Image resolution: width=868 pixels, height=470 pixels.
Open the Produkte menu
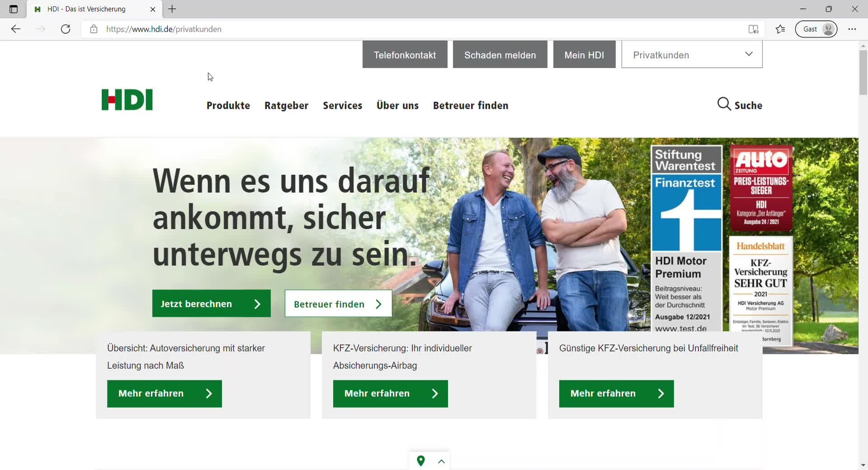coord(228,105)
